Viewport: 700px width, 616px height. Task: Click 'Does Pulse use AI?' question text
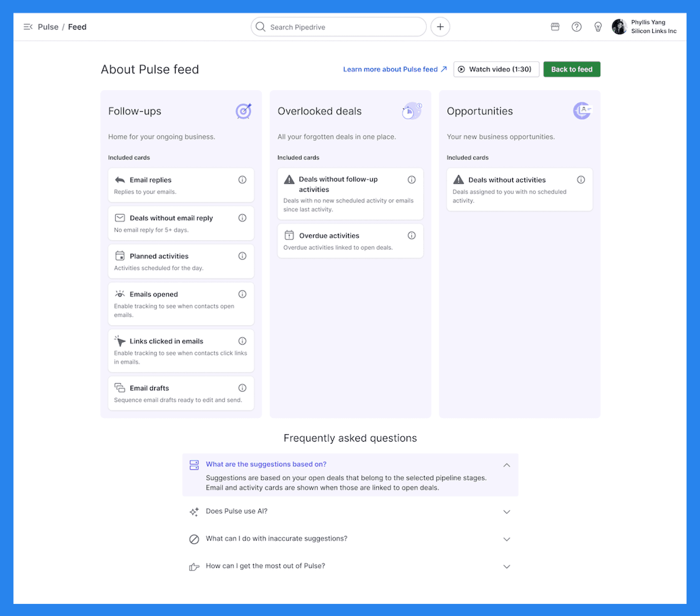point(237,511)
